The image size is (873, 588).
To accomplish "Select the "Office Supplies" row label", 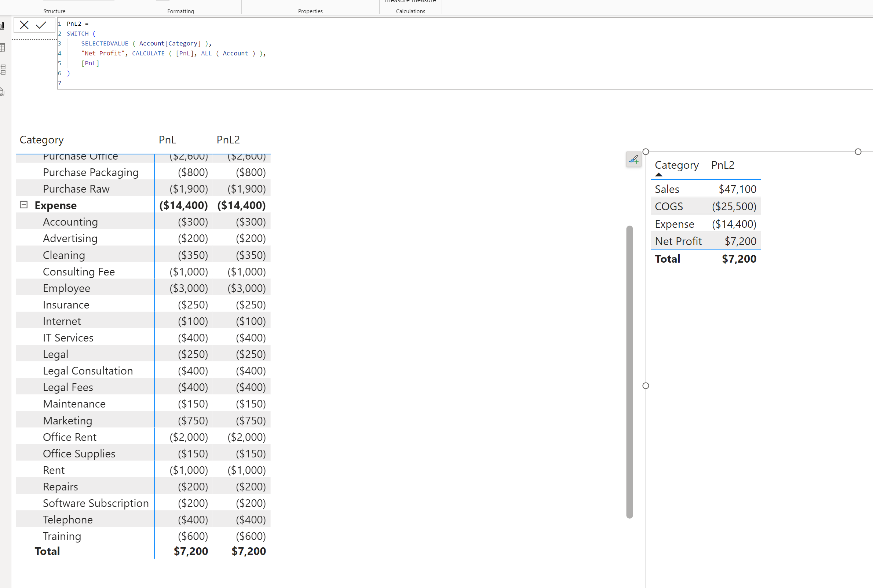I will (x=79, y=454).
